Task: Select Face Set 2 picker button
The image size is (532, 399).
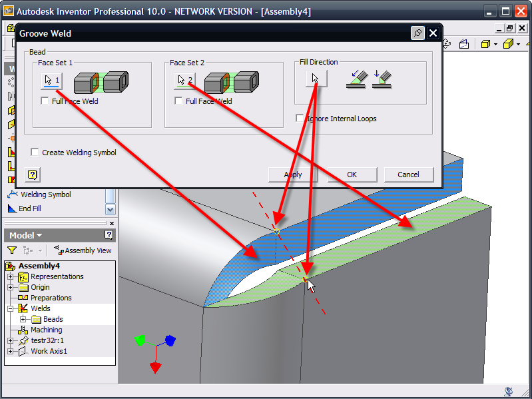Action: point(185,81)
